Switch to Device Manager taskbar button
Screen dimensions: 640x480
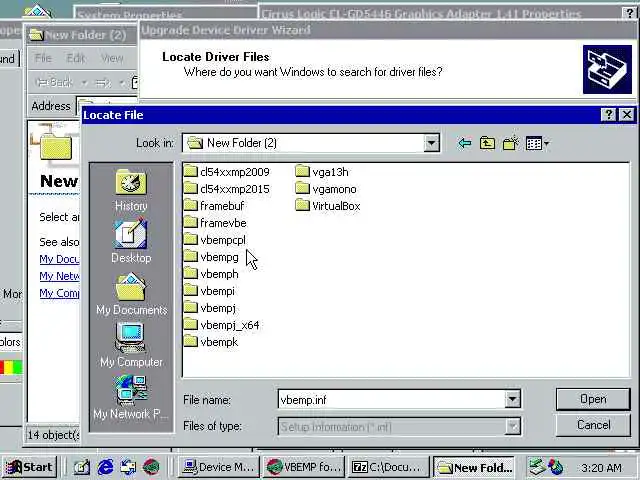point(219,467)
